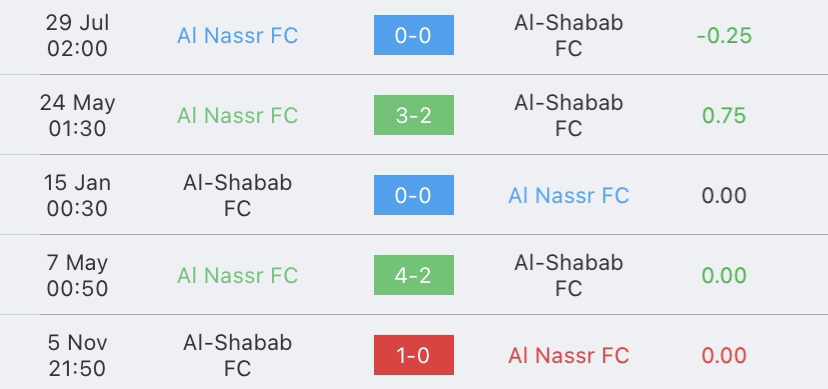The image size is (828, 389).
Task: Select the 29 Jul 02:00 match date
Action: [77, 35]
